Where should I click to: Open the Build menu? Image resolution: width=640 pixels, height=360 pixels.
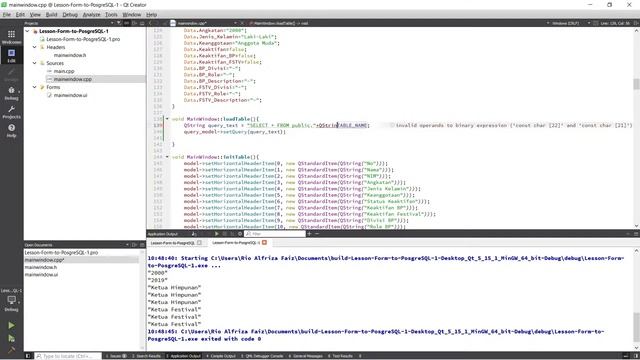tap(51, 15)
